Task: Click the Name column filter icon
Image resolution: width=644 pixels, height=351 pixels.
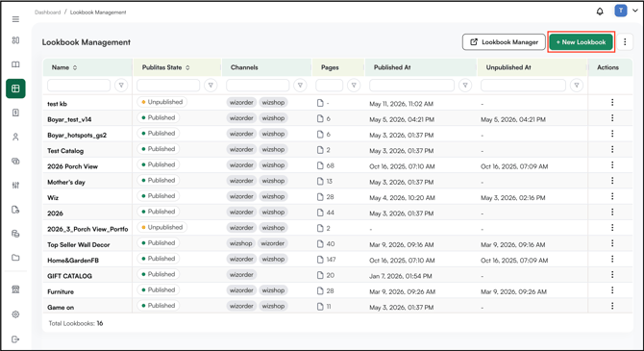Action: (121, 86)
